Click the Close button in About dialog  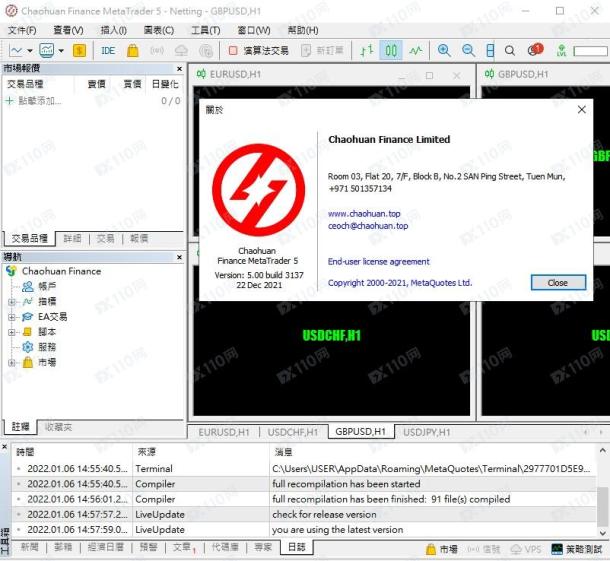pyautogui.click(x=558, y=283)
